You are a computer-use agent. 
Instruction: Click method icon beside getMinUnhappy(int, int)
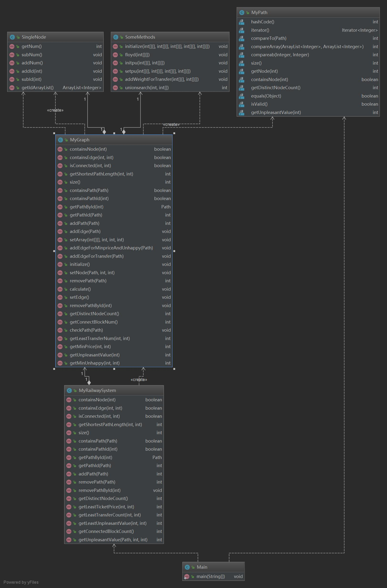tap(60, 363)
